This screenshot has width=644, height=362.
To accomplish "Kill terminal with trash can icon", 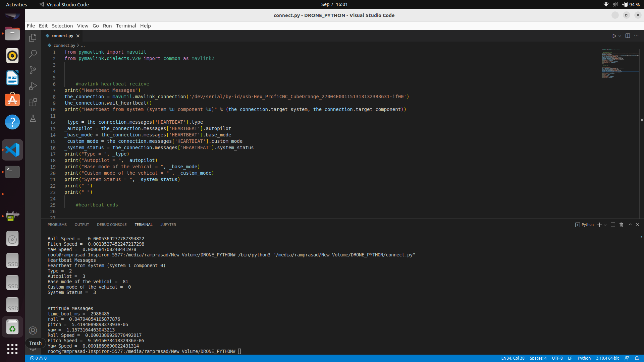I will tap(621, 225).
